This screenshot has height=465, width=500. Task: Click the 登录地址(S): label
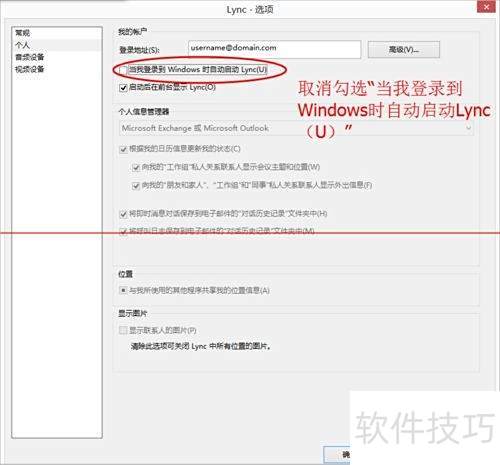pos(139,50)
